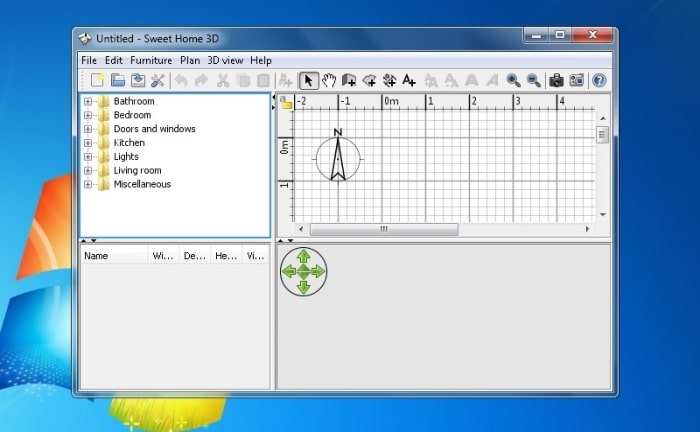Click plan horizontal scrollbar thumb

[x=384, y=229]
